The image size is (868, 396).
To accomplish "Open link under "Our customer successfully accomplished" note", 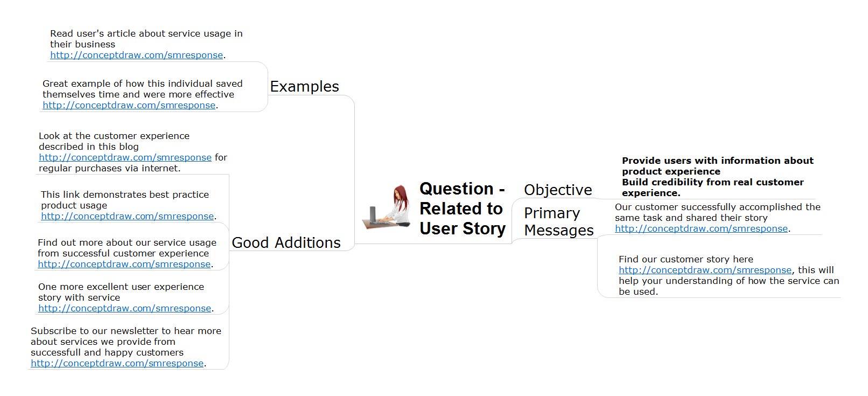I will click(701, 228).
